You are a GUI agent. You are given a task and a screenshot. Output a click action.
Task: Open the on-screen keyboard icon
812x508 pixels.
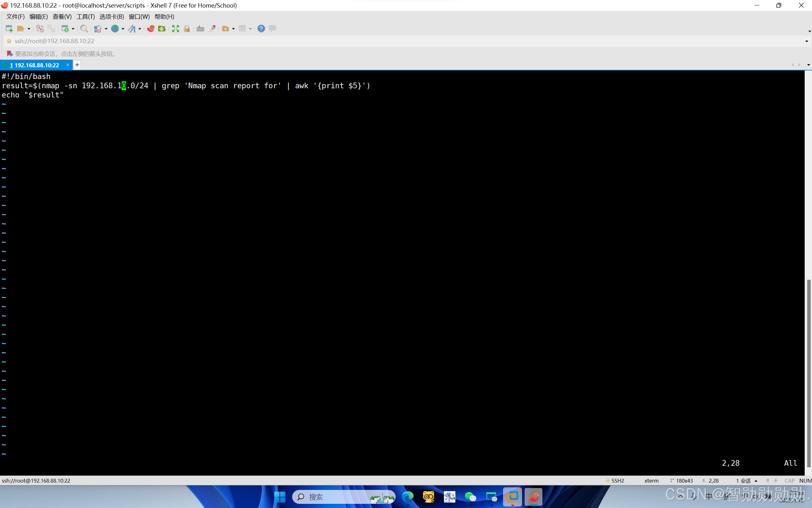point(200,29)
